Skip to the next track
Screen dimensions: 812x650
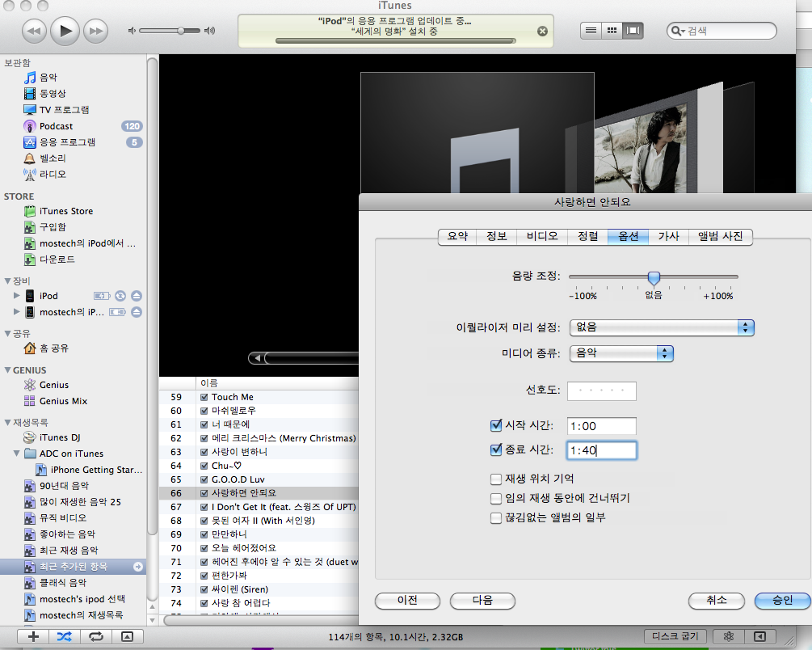(x=96, y=31)
